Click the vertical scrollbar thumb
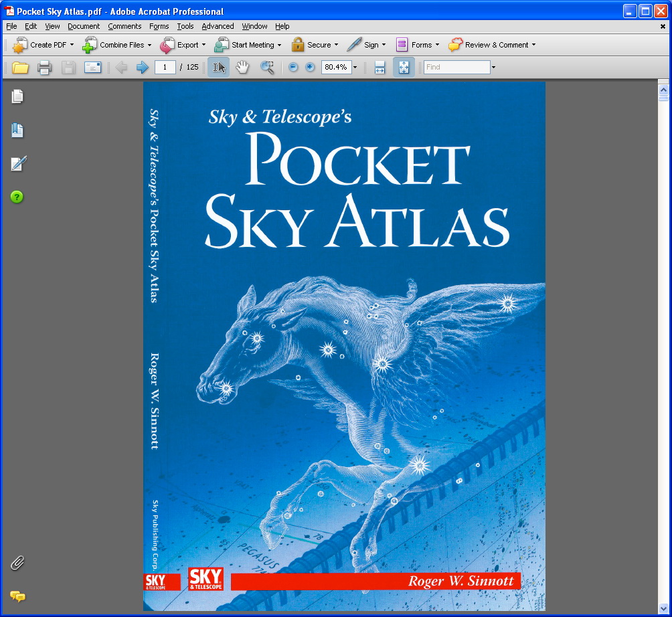 click(663, 98)
